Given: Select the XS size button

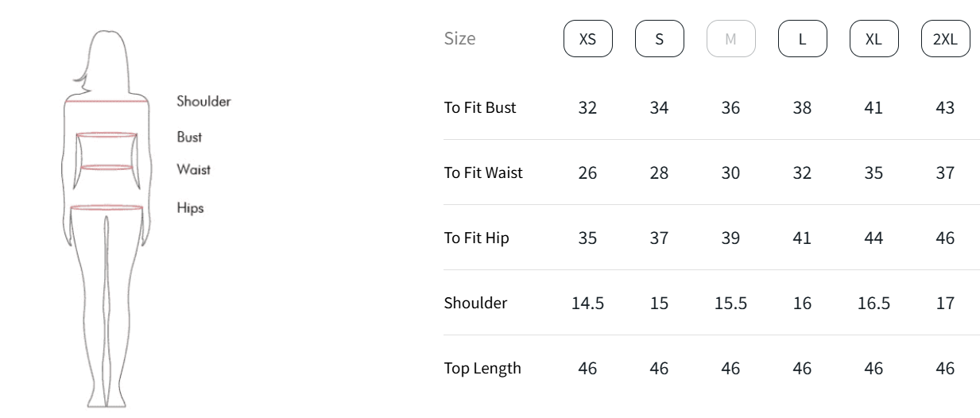Looking at the screenshot, I should [587, 39].
